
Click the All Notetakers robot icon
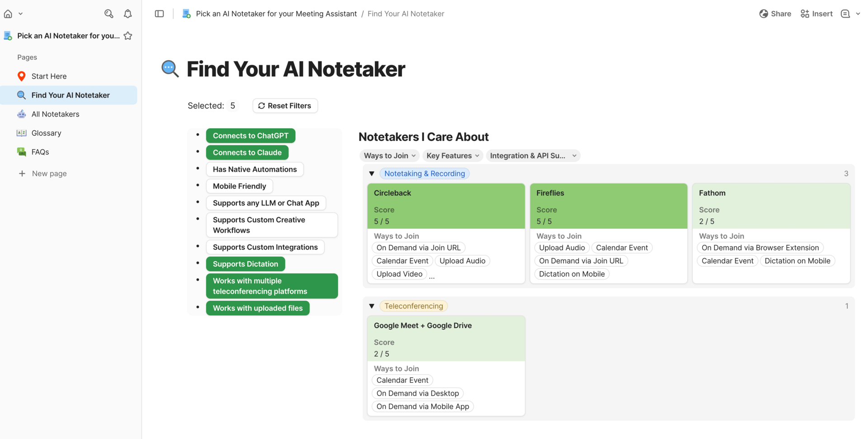(21, 114)
